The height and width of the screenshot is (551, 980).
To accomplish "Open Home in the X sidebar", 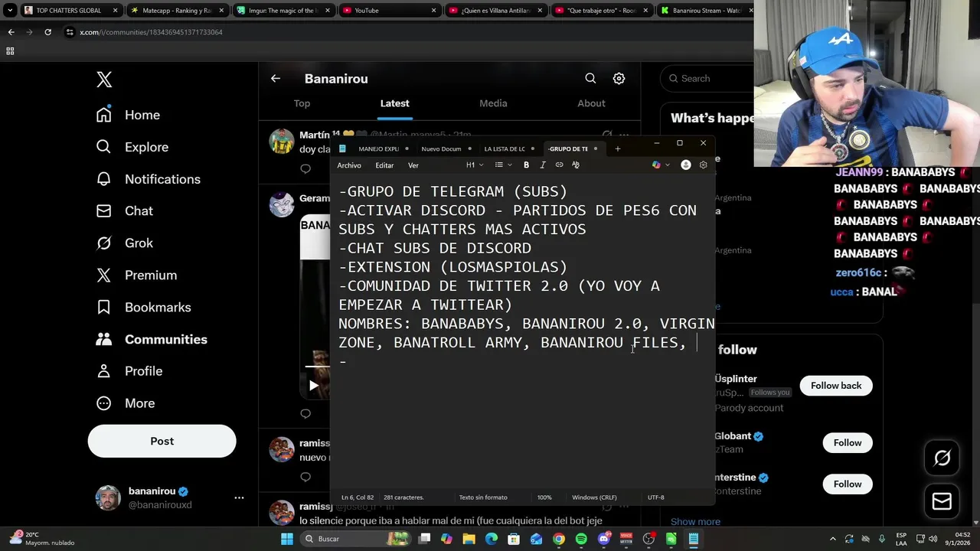I will coord(128,115).
